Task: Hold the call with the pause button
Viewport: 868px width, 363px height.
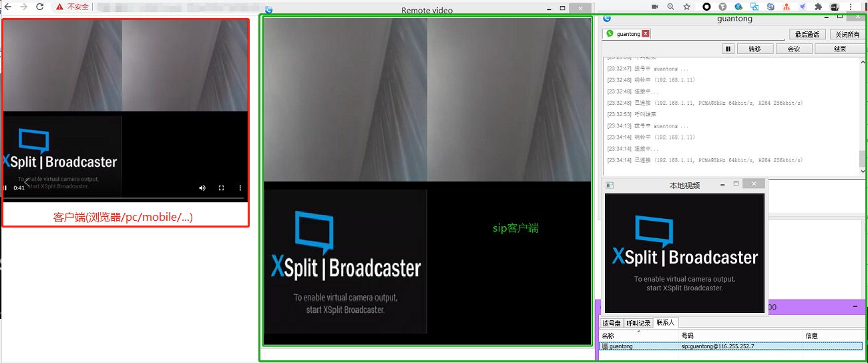Action: tap(728, 49)
